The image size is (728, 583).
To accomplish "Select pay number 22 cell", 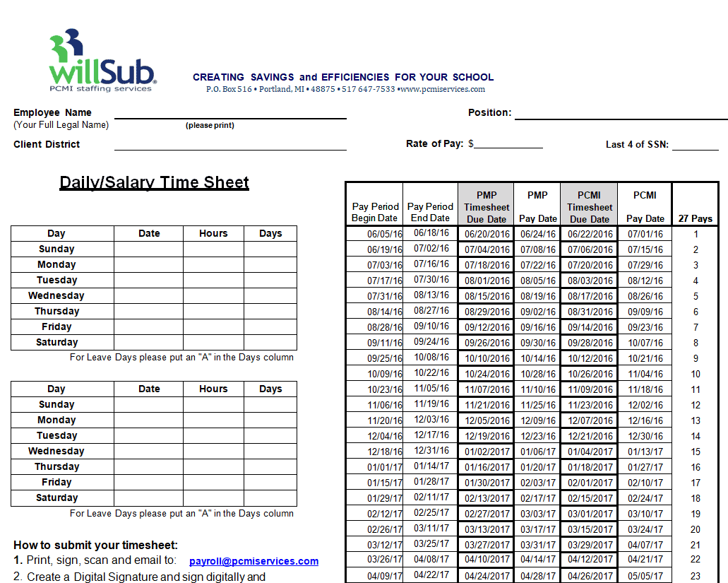I will pos(695,560).
